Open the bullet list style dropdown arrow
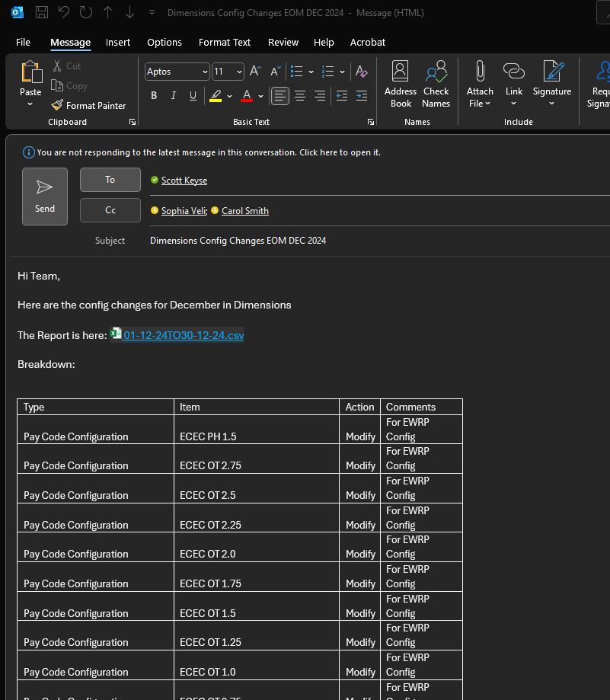The width and height of the screenshot is (610, 700). coord(311,72)
